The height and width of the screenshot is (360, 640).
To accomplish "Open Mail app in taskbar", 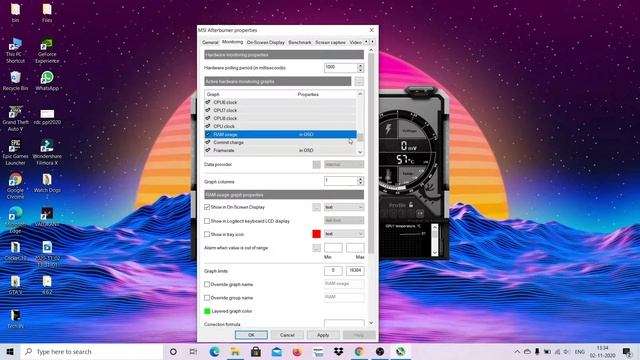I will coord(276,351).
